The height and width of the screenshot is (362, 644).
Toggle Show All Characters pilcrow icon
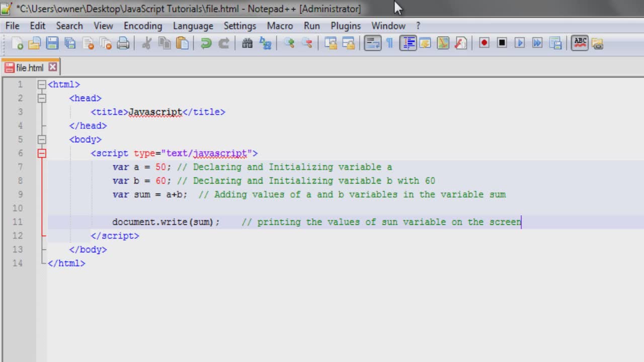389,43
